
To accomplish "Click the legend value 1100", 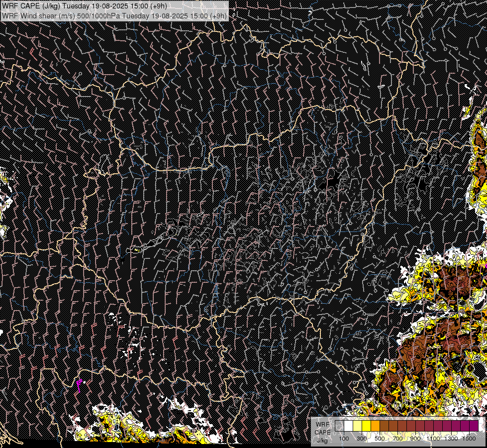I will coord(433,439).
